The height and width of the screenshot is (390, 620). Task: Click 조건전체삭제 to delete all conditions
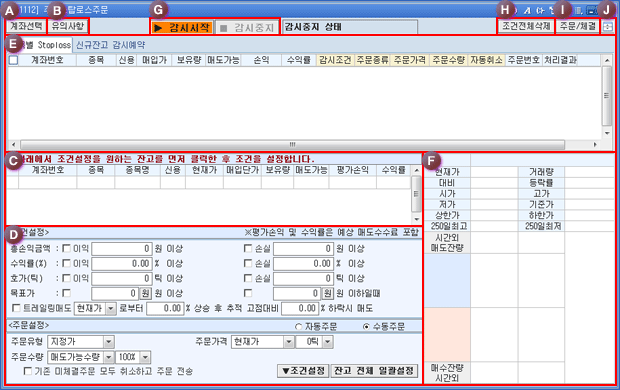click(526, 26)
